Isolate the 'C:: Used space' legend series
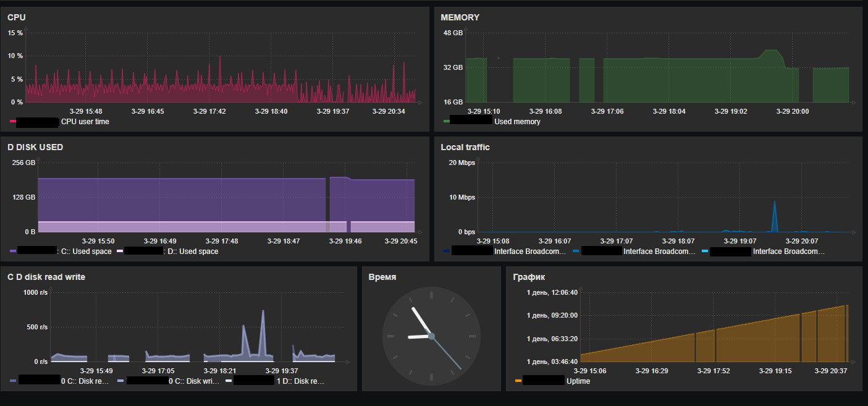Screen dimensions: 868x406 point(85,252)
